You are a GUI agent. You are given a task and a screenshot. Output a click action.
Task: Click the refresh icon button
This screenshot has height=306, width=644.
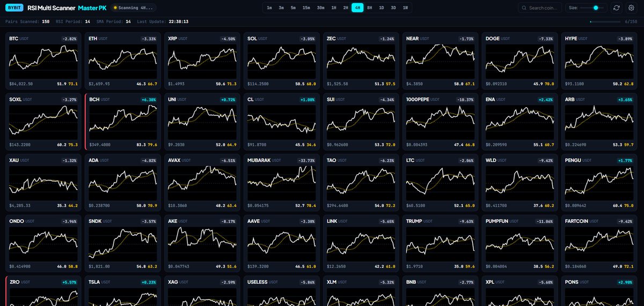pyautogui.click(x=617, y=8)
